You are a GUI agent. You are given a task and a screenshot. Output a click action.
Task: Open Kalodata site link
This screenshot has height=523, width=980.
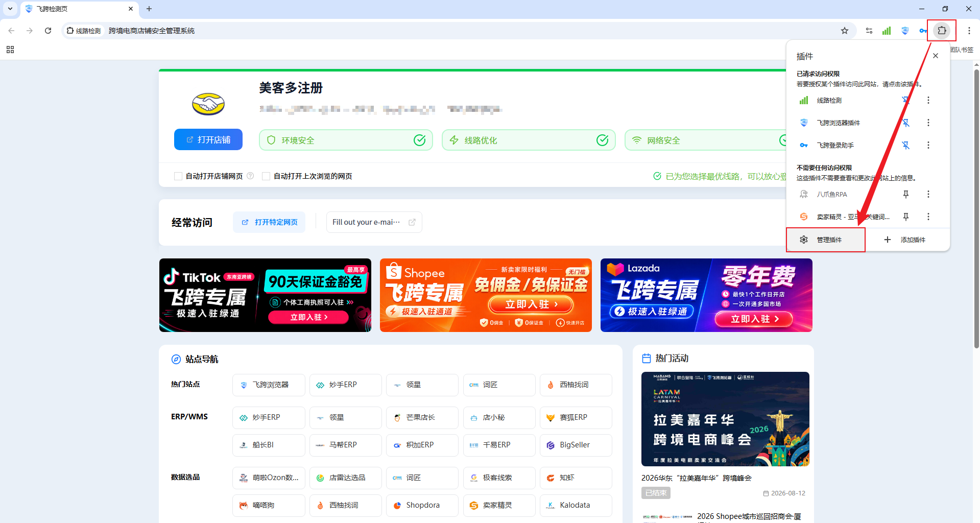click(576, 506)
